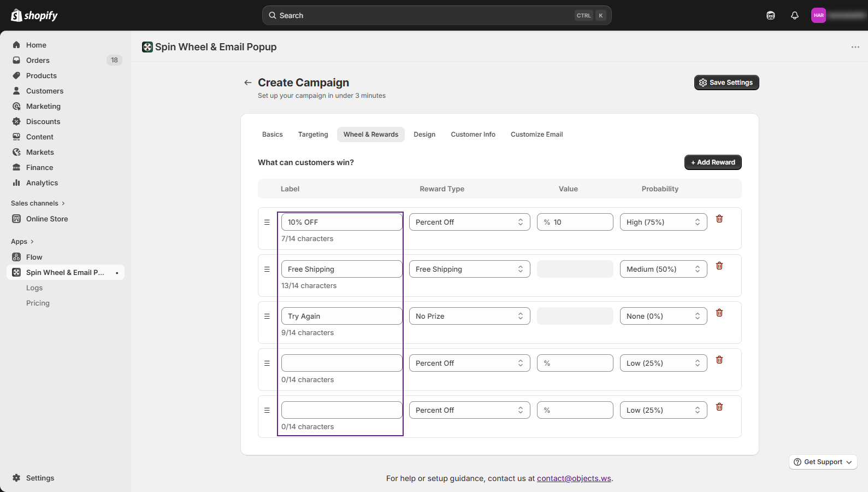Open the Pricing page under Spin Wheel app

38,303
